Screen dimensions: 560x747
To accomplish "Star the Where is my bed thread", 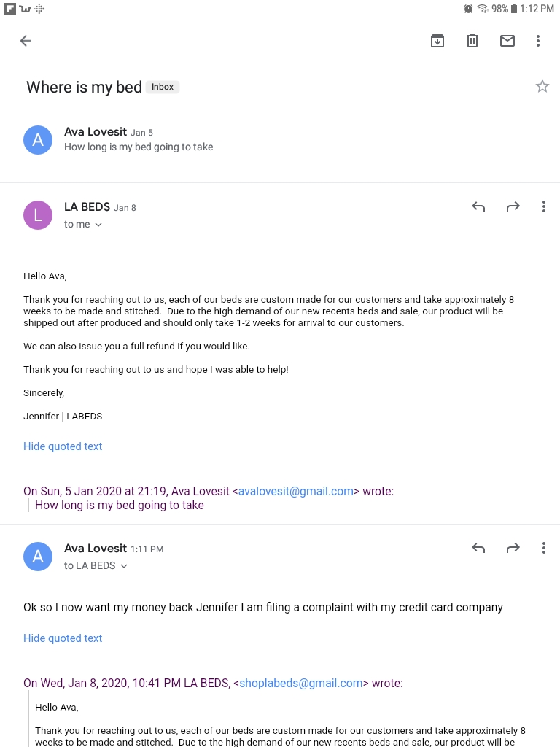I will coord(542,86).
